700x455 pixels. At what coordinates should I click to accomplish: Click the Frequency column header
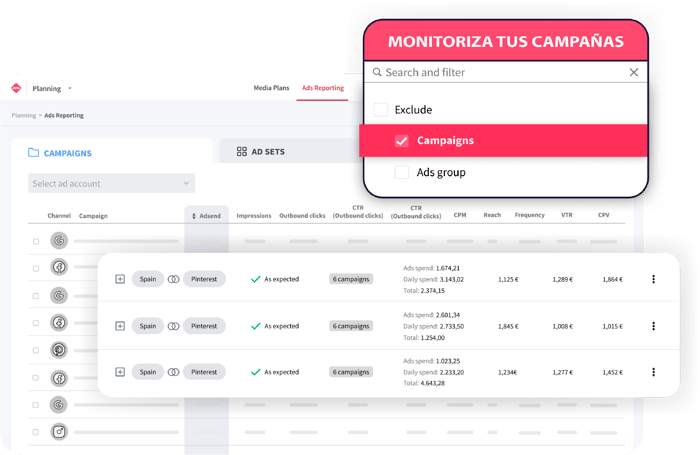click(529, 215)
